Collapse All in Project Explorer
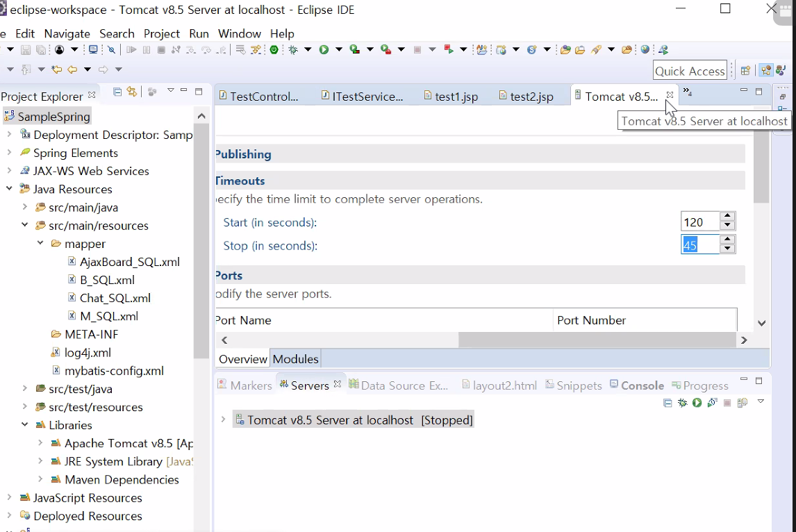 [117, 92]
